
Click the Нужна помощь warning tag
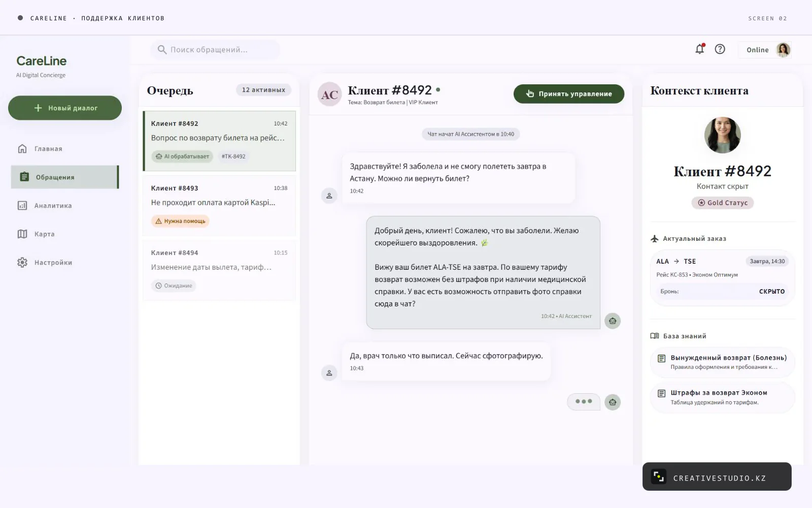(180, 221)
